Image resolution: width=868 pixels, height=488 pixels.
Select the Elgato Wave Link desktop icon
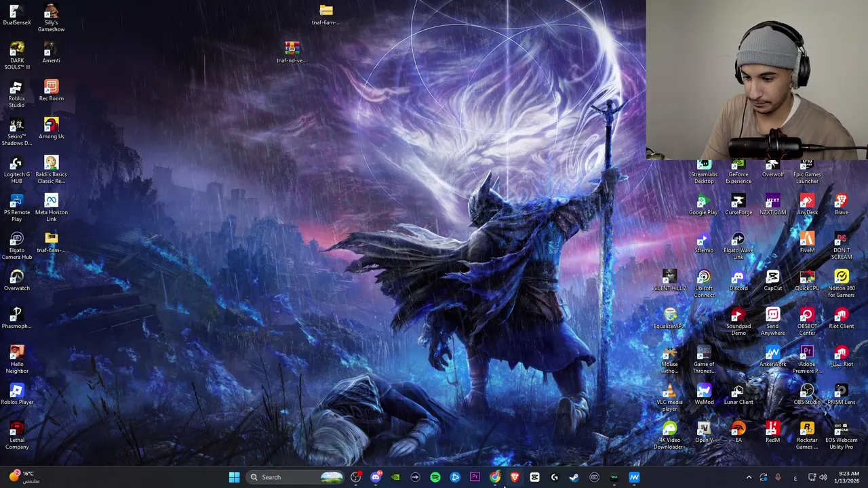738,246
